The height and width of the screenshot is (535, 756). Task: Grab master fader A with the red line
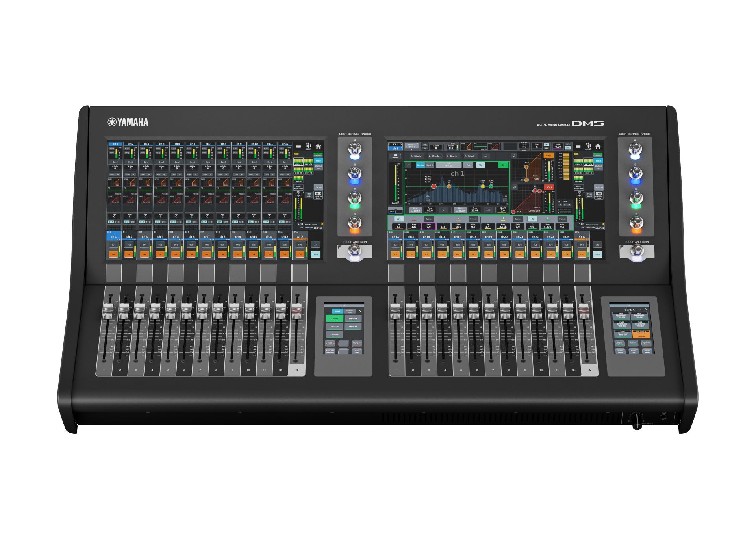pyautogui.click(x=584, y=310)
